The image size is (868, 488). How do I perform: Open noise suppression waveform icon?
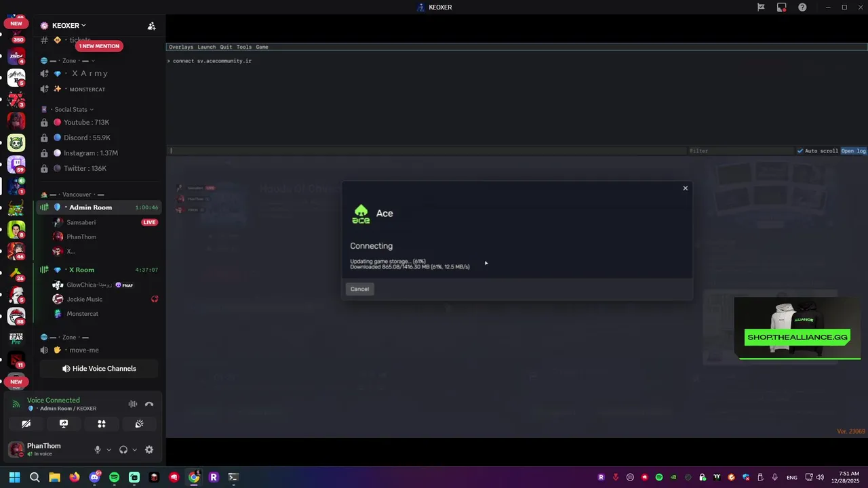[133, 404]
